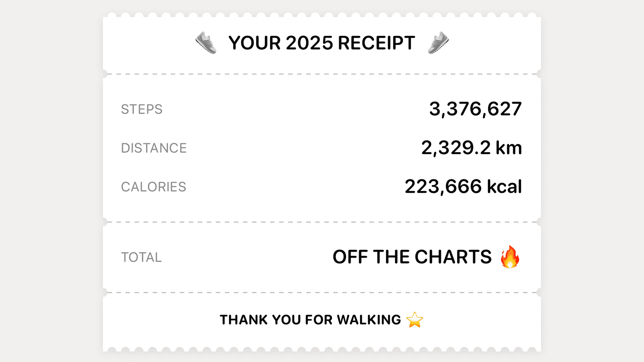This screenshot has width=644, height=362.
Task: Click the YOUR 2025 RECEIPT title
Action: click(322, 43)
